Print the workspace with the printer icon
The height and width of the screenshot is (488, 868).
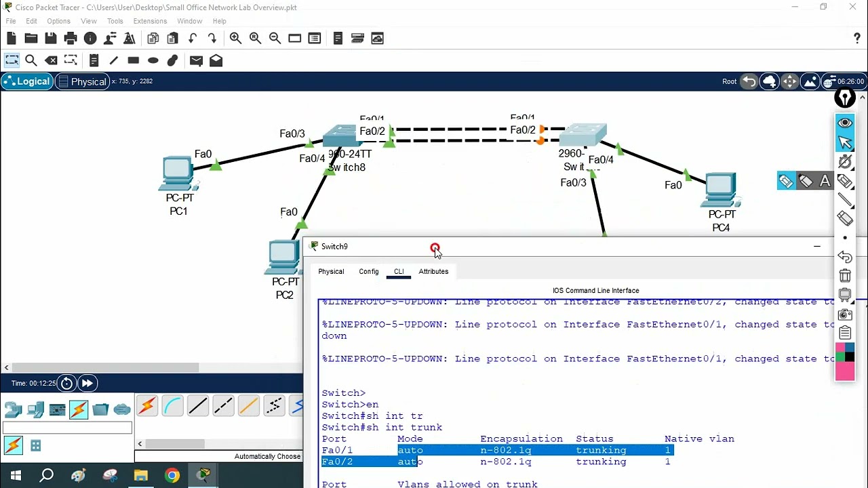pyautogui.click(x=71, y=39)
